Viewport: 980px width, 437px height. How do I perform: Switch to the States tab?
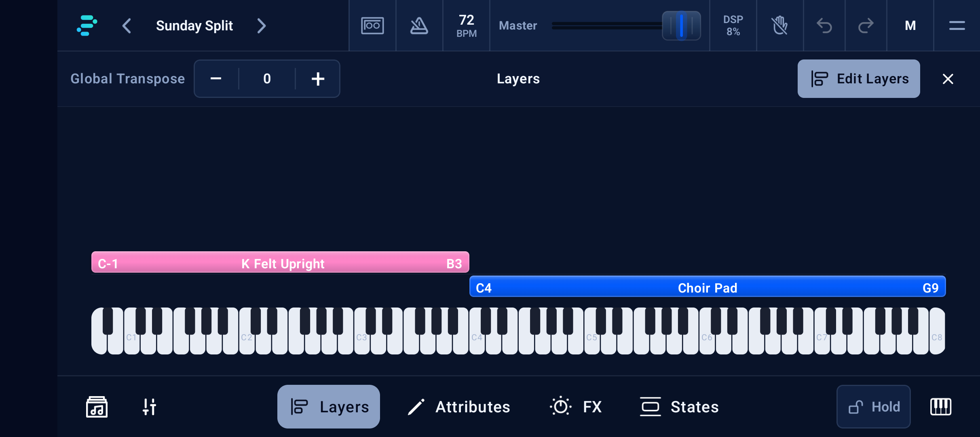(x=679, y=407)
